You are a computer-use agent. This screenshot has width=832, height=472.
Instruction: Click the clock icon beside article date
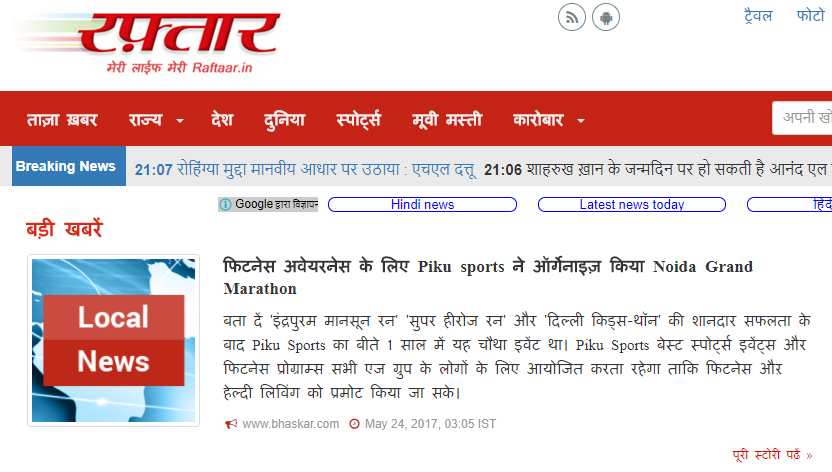(354, 424)
